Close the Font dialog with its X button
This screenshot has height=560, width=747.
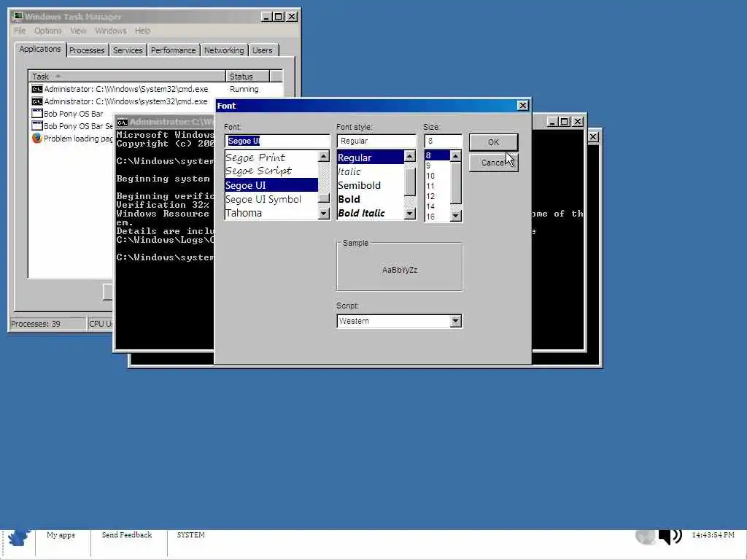point(522,105)
